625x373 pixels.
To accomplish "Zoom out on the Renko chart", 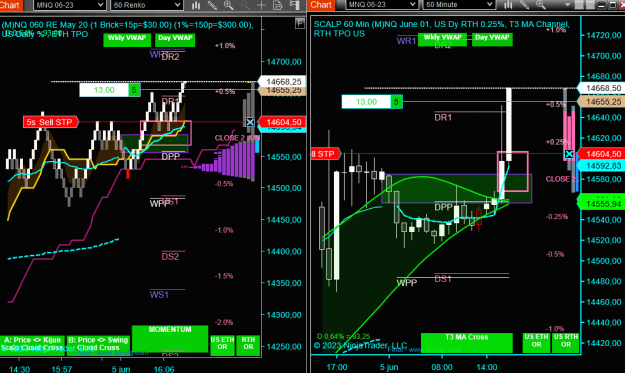I will [245, 5].
